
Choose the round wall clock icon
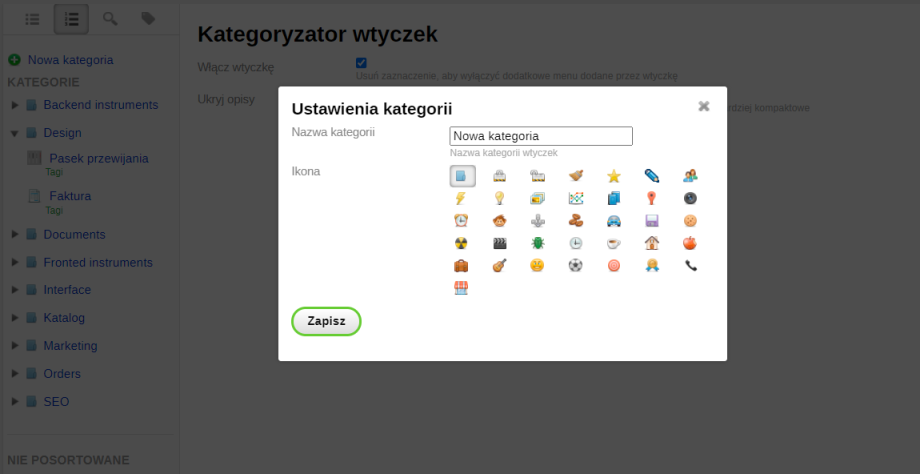pos(576,243)
